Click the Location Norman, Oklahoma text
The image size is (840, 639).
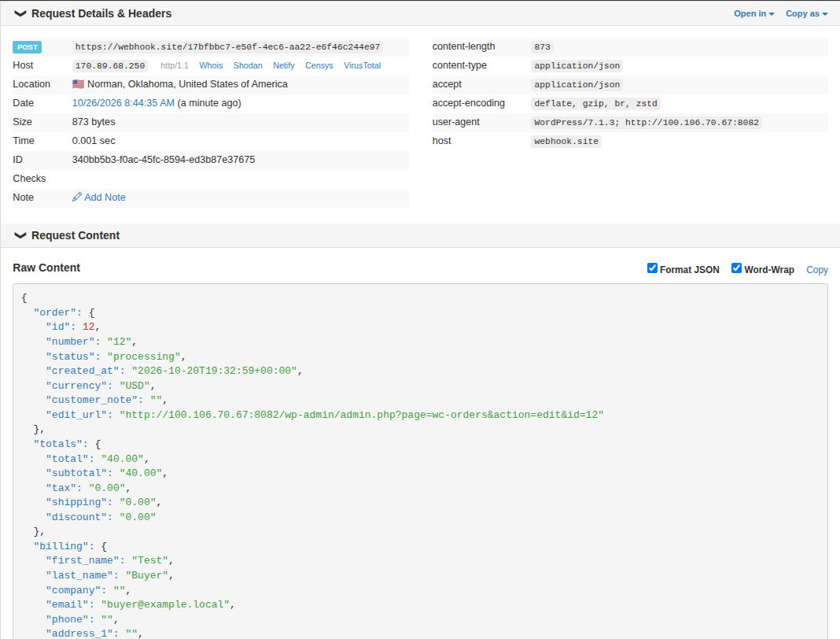187,84
